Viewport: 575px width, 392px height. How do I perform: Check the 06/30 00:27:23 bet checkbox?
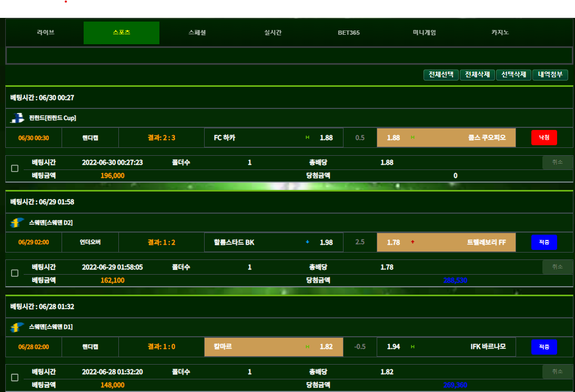point(15,168)
